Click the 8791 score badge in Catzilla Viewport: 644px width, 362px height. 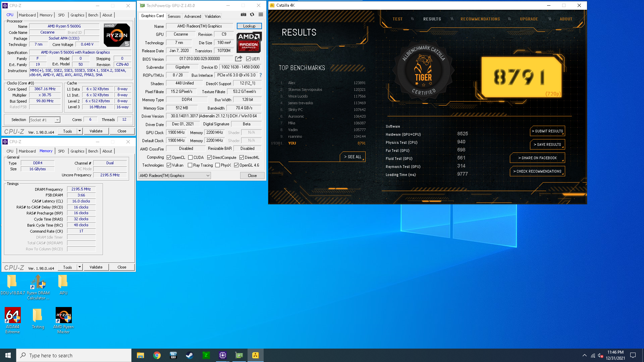pos(522,77)
